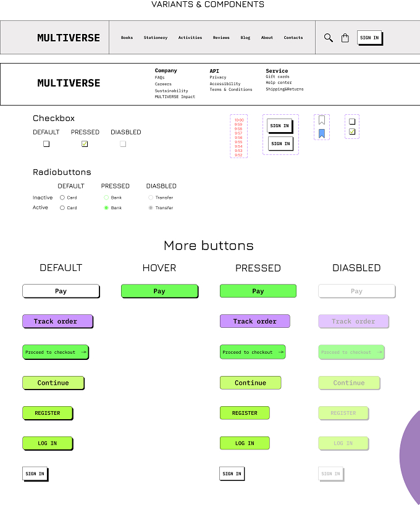The image size is (420, 505).
Task: Click the arrow in default Proceed to checkout
Action: [x=83, y=352]
